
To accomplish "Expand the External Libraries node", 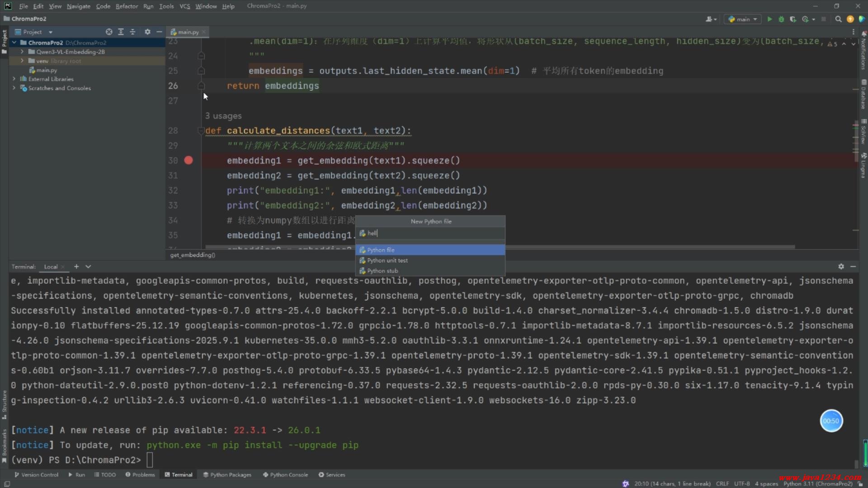I will coord(14,79).
